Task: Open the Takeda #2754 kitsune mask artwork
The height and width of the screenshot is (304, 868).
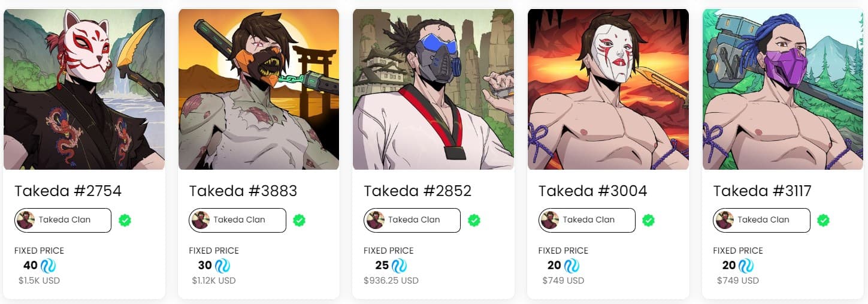Action: tap(84, 89)
